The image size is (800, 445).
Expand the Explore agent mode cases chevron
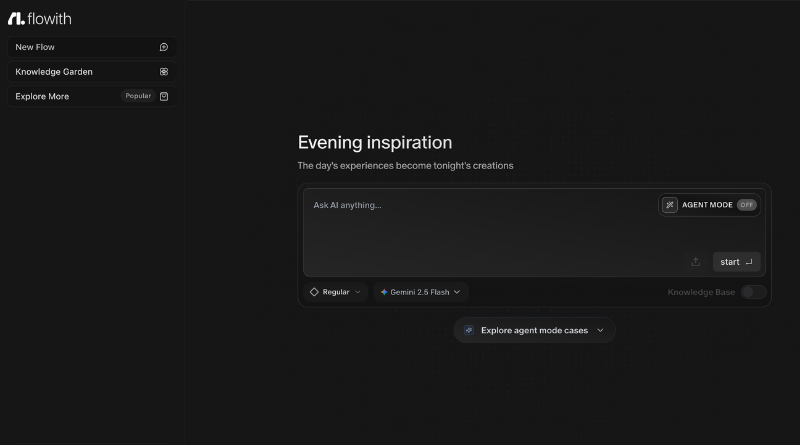tap(600, 330)
